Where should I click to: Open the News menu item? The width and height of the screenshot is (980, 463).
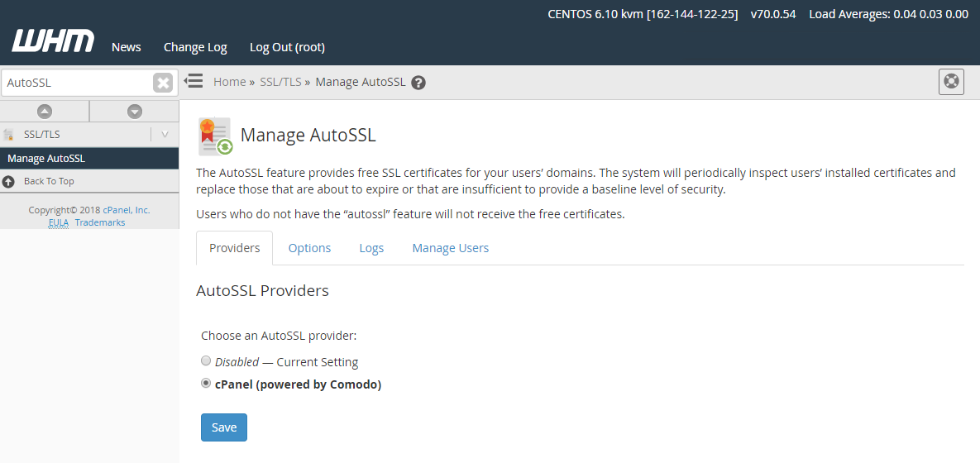pyautogui.click(x=127, y=47)
